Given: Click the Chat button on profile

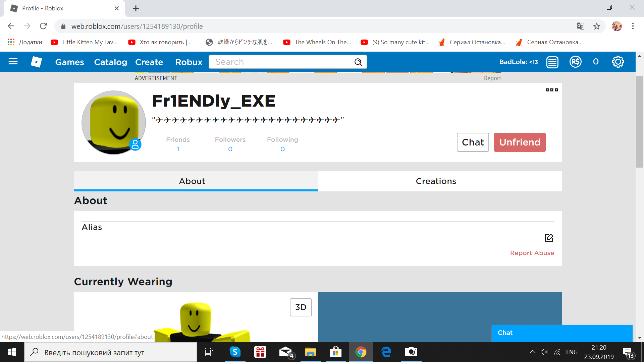Looking at the screenshot, I should point(472,142).
